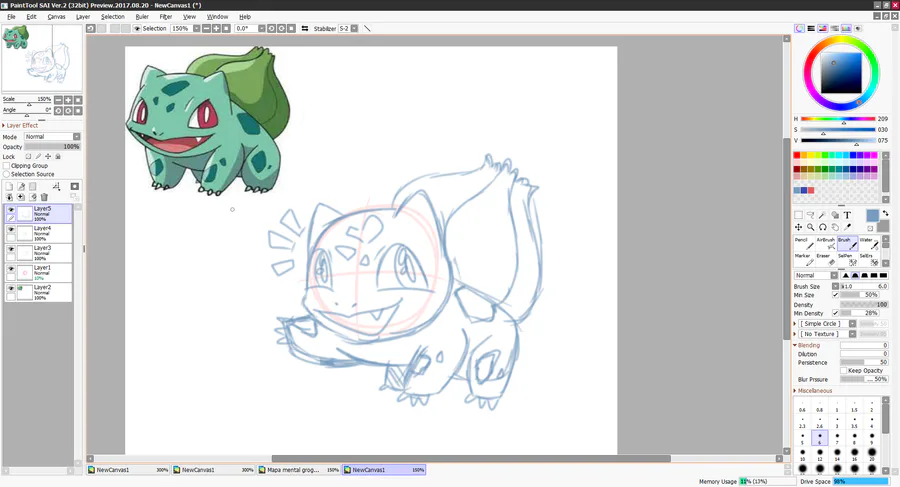900x487 pixels.
Task: Choose the Watercolor brush tool
Action: [868, 244]
